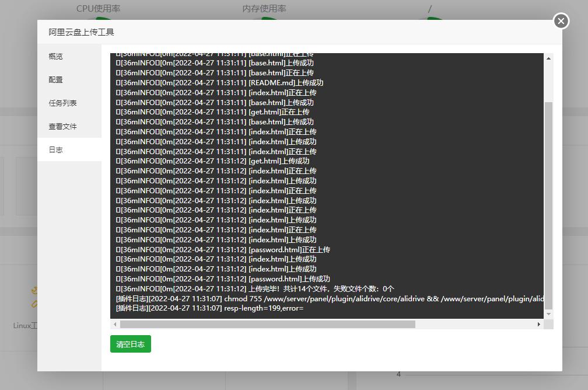The height and width of the screenshot is (390, 588).
Task: Click the vertical scrollbar thumb
Action: (548, 205)
